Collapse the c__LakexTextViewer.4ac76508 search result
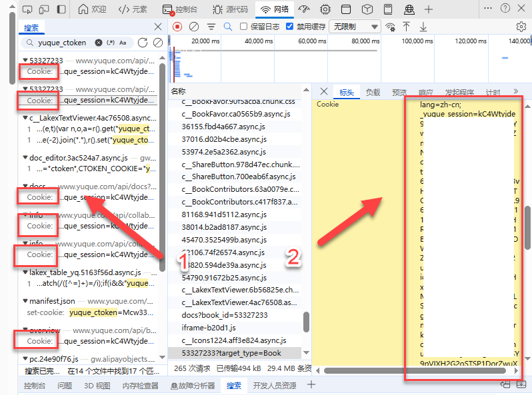Screen dimensions: 532x395 [x=25, y=118]
